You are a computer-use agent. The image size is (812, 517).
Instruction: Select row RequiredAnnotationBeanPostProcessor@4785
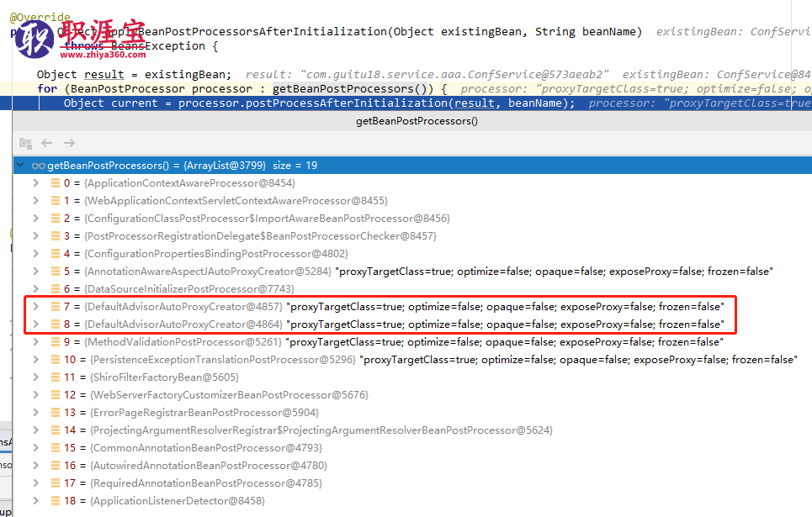click(x=412, y=483)
